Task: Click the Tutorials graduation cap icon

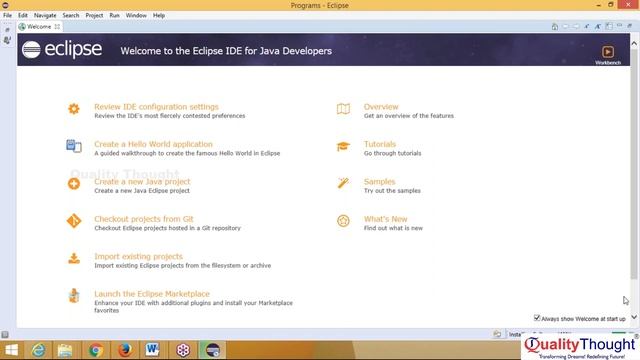Action: [x=343, y=146]
